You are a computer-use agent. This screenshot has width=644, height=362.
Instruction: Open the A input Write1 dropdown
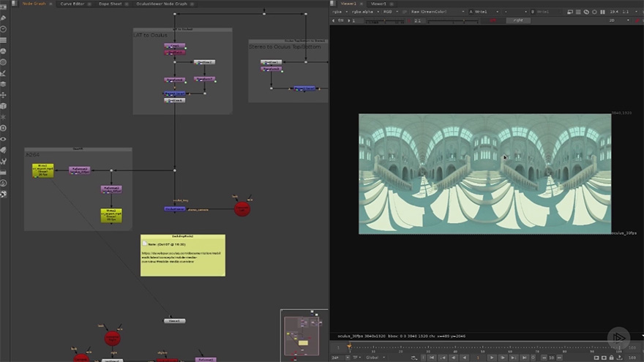tap(484, 12)
